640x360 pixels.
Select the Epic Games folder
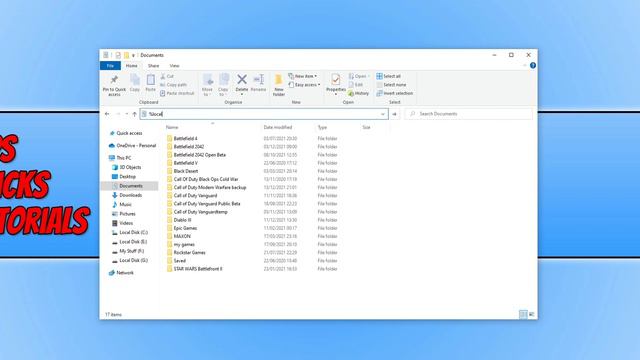click(x=185, y=228)
